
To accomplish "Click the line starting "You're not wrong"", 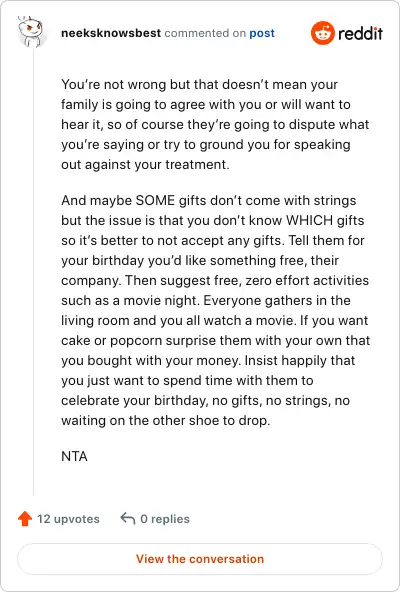I will [199, 85].
